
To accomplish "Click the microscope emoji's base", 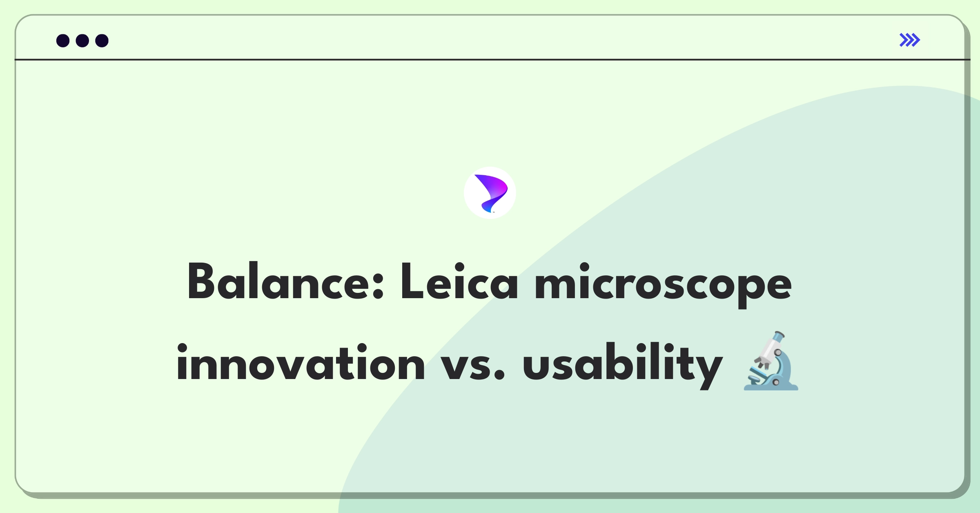I will (771, 386).
